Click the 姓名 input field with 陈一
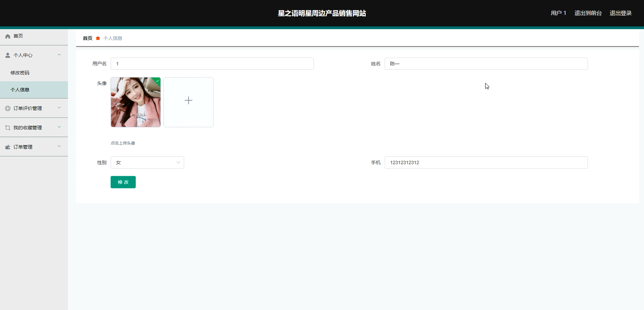 (486, 64)
